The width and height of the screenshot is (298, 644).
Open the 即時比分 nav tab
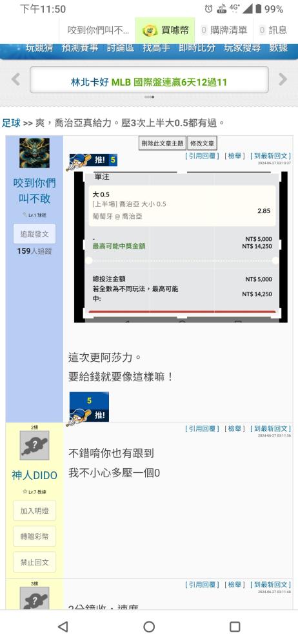[x=197, y=48]
